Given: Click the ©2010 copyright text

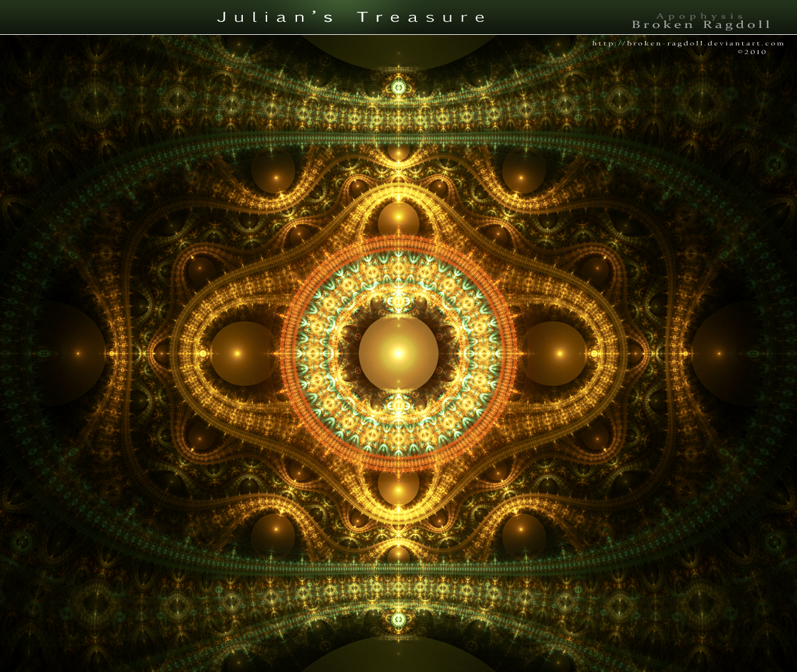Looking at the screenshot, I should pos(752,52).
